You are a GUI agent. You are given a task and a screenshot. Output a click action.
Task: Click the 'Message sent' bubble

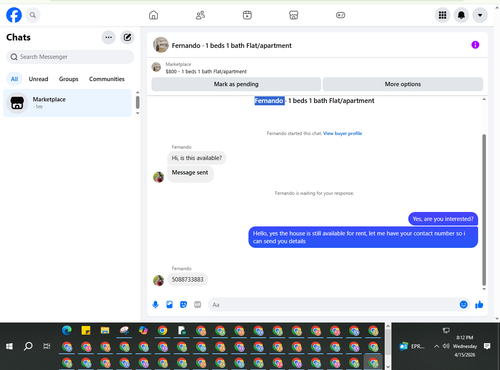click(x=190, y=173)
